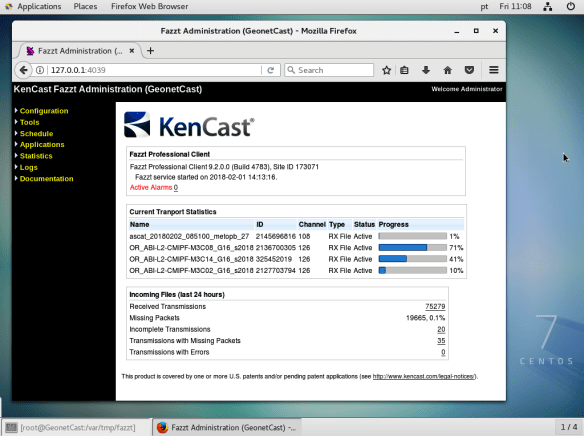This screenshot has height=436, width=584.
Task: Open the Places menu
Action: (x=85, y=6)
